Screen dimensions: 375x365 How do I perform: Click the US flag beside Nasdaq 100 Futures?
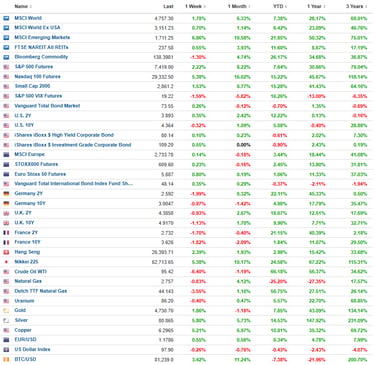click(6, 77)
